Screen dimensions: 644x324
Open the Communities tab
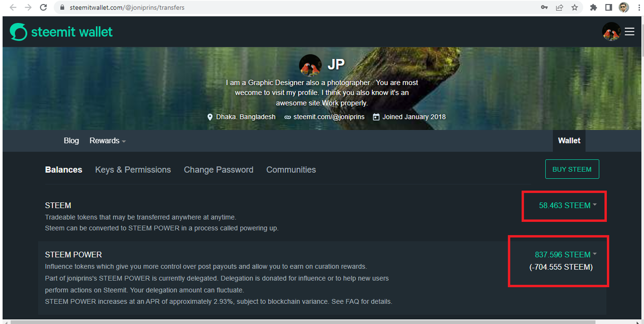click(291, 170)
